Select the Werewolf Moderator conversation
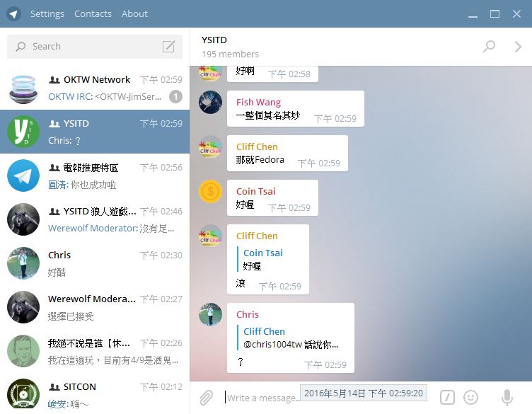 point(95,307)
